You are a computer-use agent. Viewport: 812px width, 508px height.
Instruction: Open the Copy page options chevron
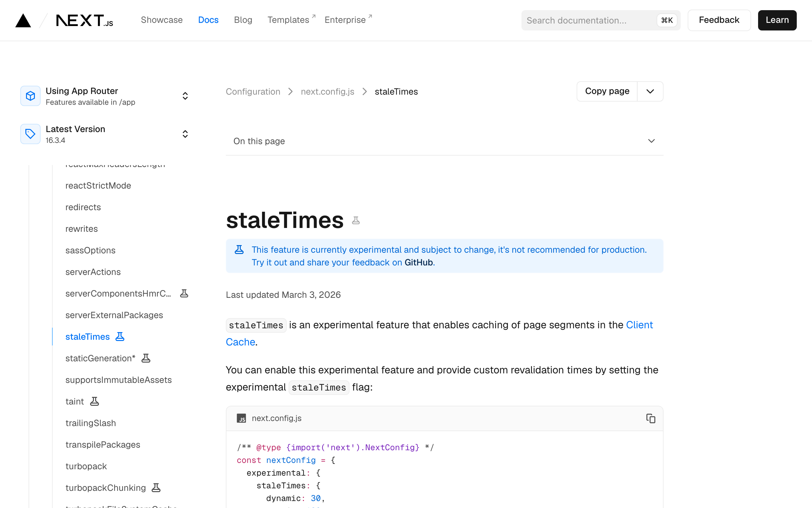point(650,91)
